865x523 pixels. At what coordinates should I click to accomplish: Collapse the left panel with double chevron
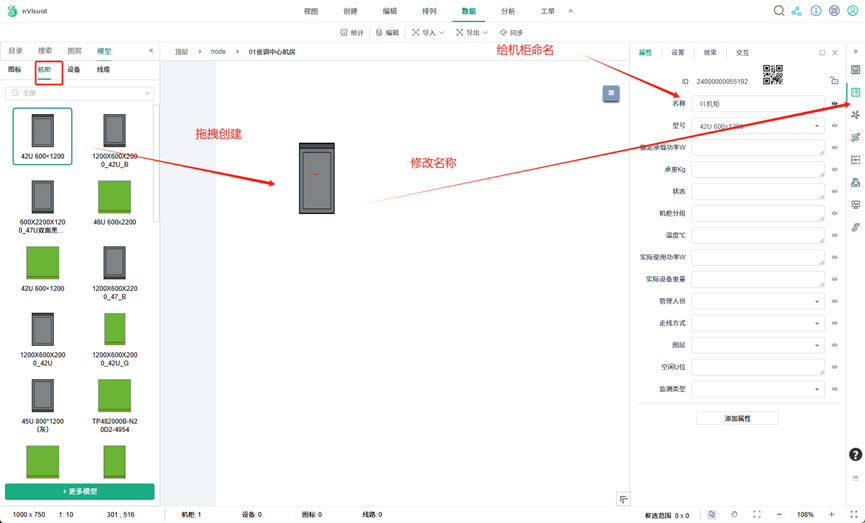(151, 51)
